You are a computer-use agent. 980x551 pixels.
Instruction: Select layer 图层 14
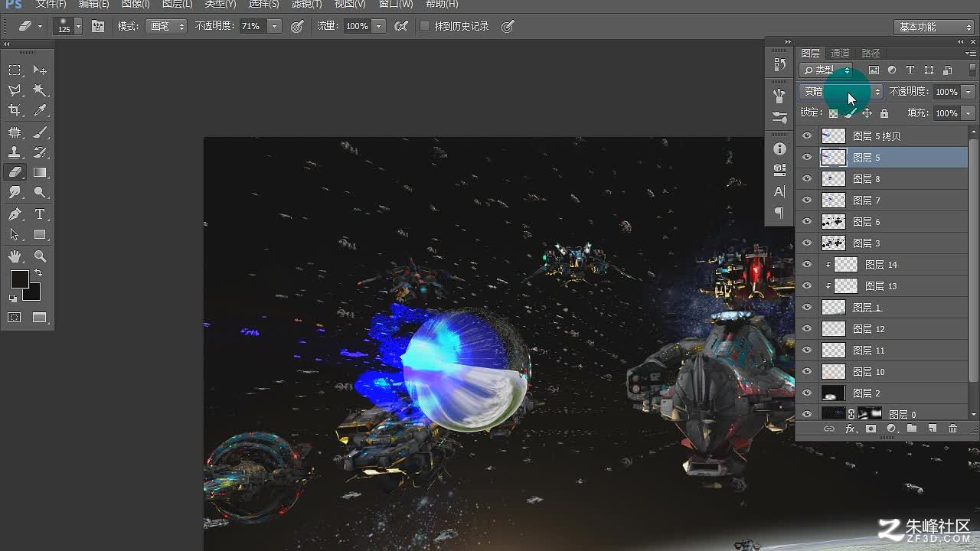click(881, 265)
